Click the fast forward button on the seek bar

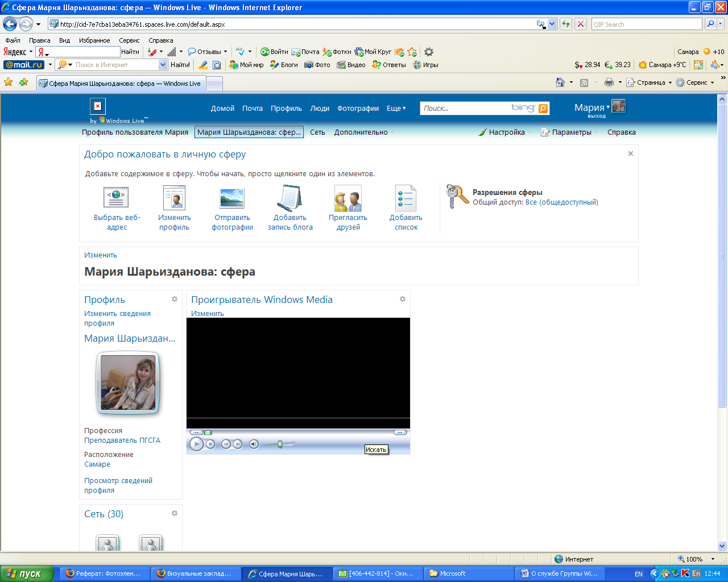(x=400, y=433)
